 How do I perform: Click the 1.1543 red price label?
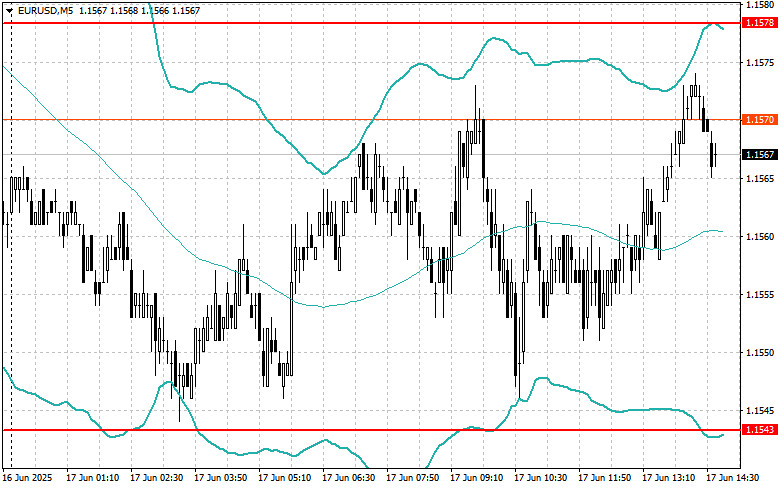tap(760, 429)
